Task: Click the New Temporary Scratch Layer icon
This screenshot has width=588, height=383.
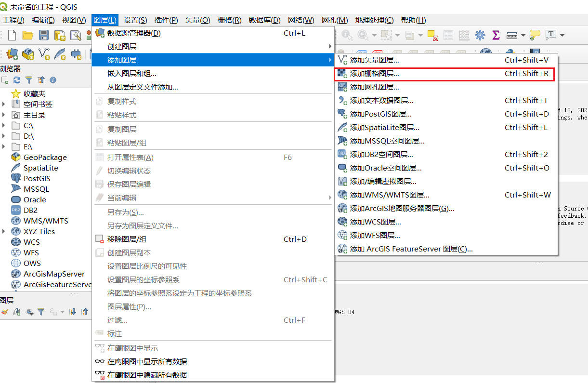Action: point(76,53)
